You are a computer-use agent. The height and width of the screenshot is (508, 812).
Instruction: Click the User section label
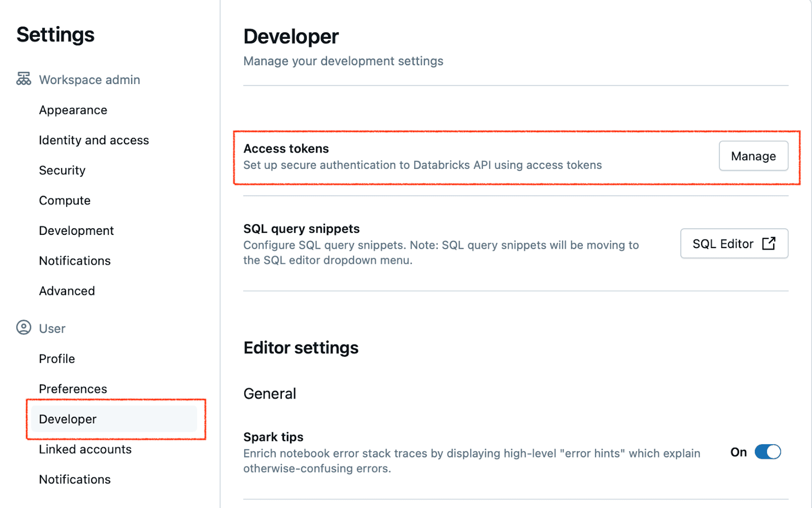pyautogui.click(x=52, y=329)
